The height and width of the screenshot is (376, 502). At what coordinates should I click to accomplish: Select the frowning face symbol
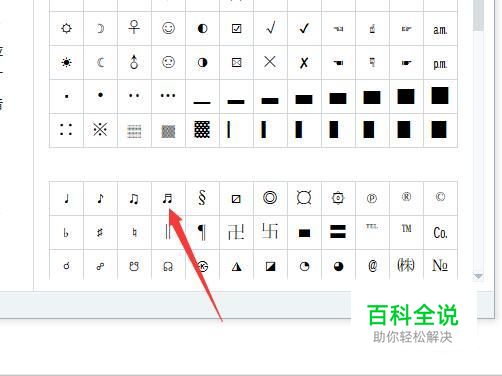[x=168, y=62]
